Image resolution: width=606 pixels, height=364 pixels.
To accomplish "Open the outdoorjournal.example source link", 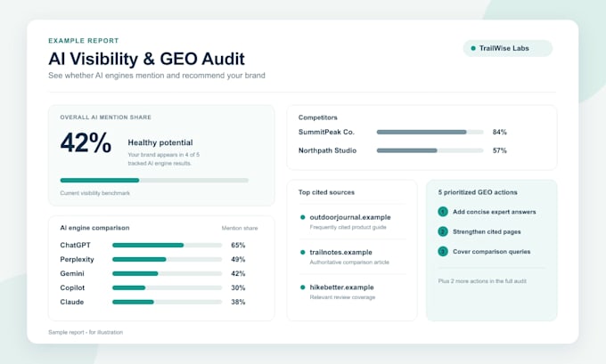I will click(x=350, y=217).
